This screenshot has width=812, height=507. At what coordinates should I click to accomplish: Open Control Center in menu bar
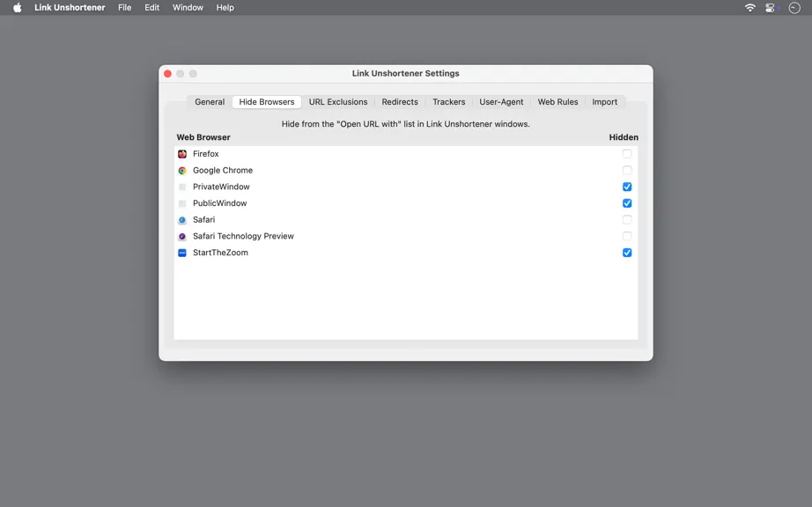(770, 7)
